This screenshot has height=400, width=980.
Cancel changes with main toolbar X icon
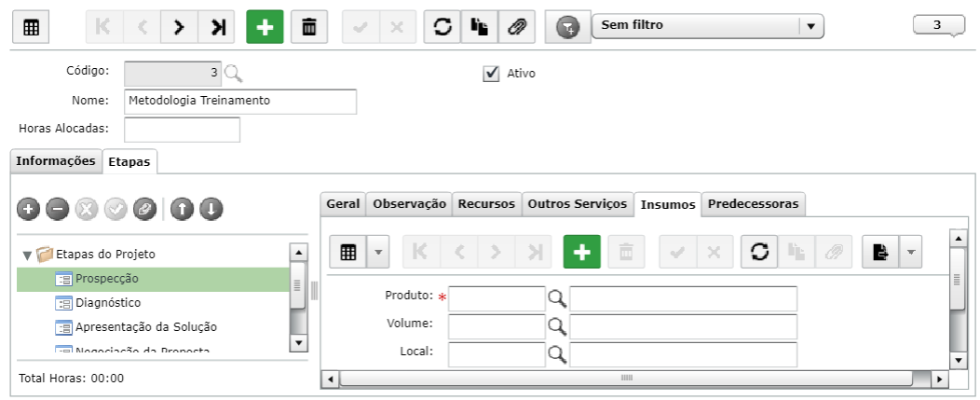398,28
